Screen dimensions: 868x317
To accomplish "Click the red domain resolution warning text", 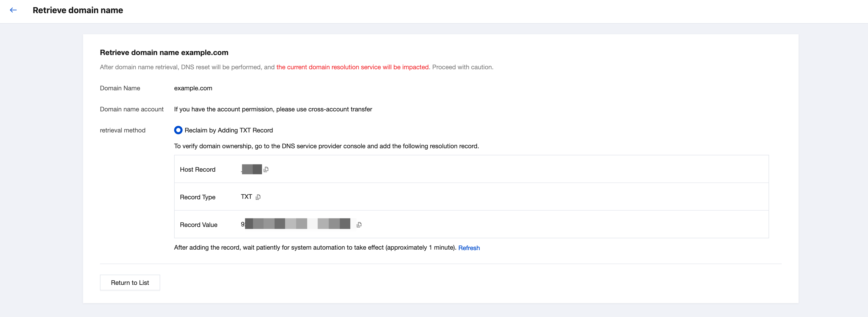I will click(x=352, y=67).
